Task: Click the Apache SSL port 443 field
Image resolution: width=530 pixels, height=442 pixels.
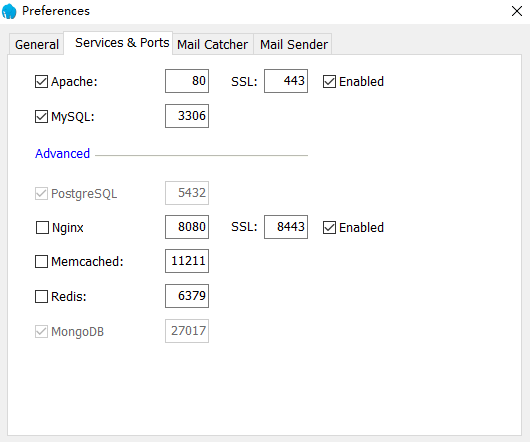Action: [x=286, y=81]
